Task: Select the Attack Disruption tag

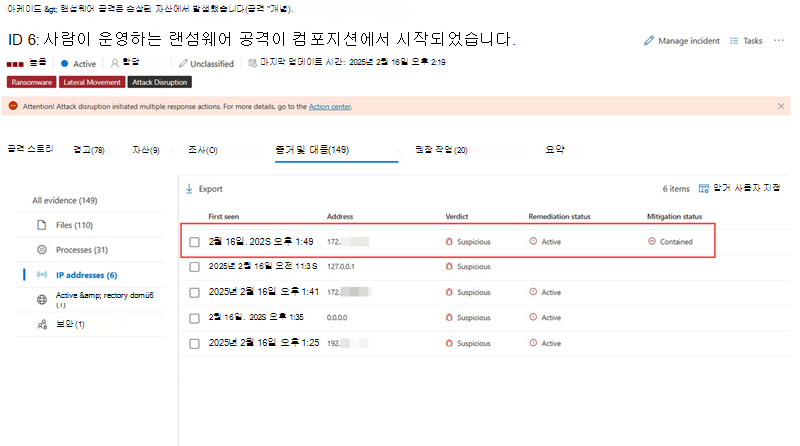Action: [160, 82]
